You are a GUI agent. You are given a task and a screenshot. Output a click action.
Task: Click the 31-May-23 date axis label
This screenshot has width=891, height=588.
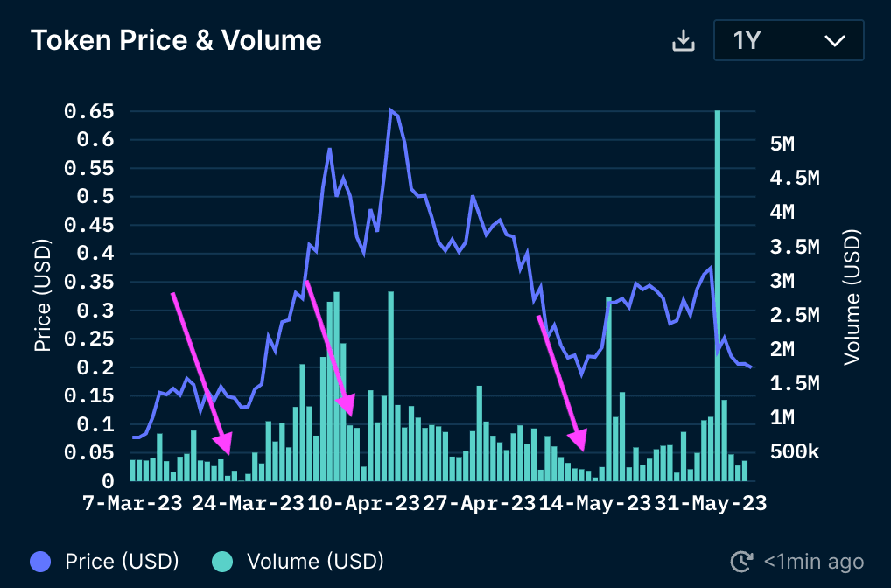pyautogui.click(x=711, y=504)
